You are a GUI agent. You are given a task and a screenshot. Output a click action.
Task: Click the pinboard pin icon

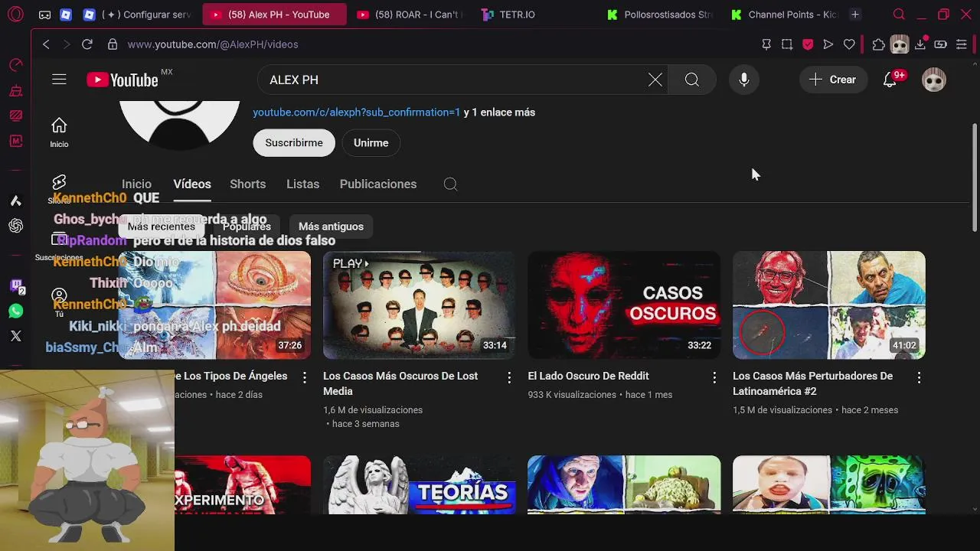pyautogui.click(x=766, y=44)
